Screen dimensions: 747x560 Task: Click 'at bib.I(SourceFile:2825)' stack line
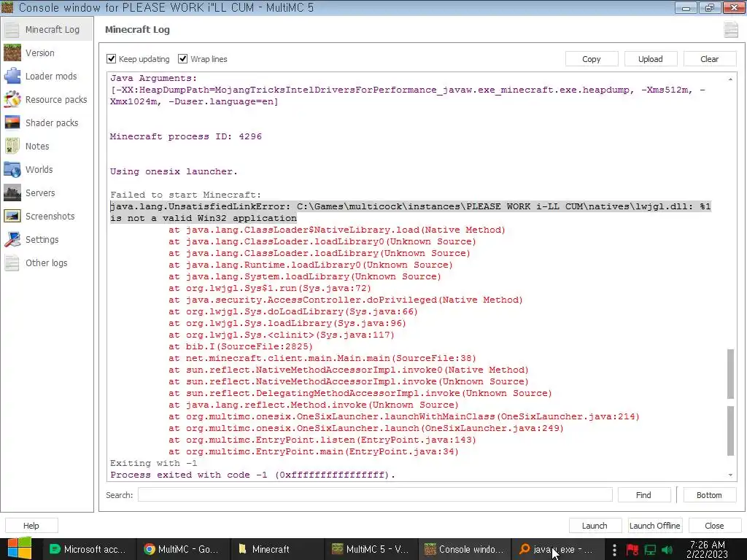(241, 346)
